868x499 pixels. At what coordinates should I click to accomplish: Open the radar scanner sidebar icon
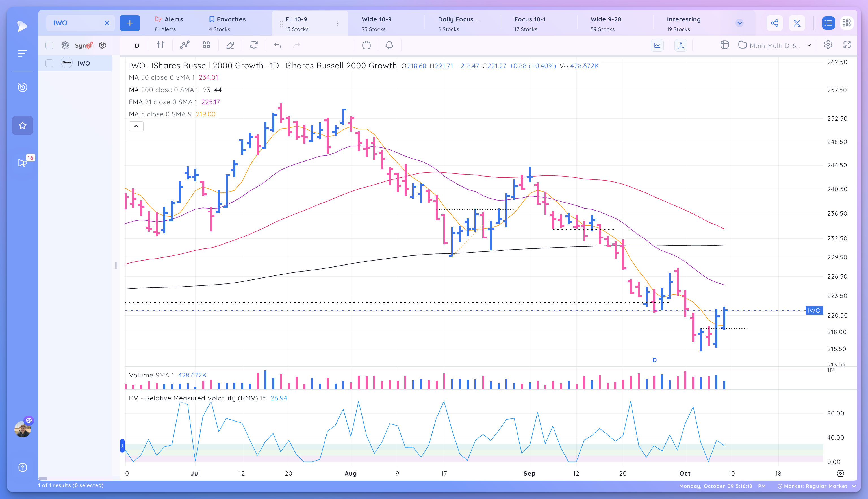[22, 87]
